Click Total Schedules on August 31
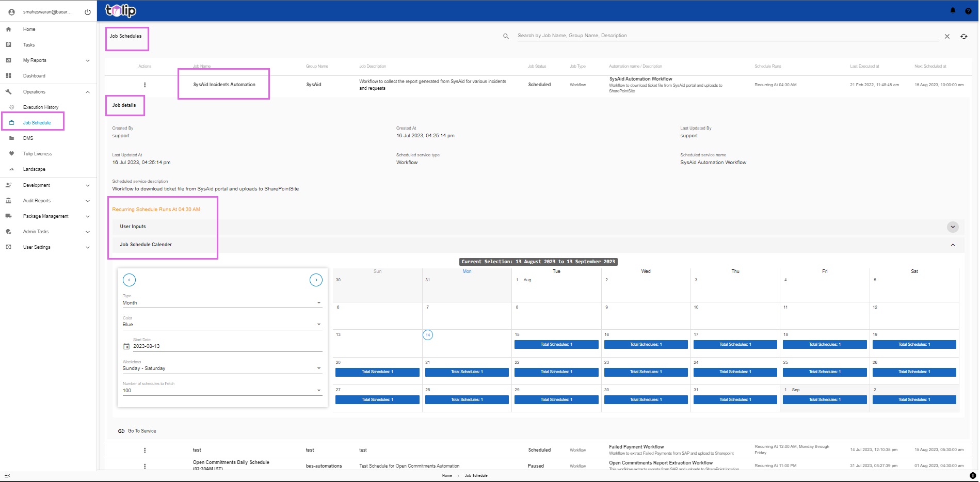 (735, 400)
